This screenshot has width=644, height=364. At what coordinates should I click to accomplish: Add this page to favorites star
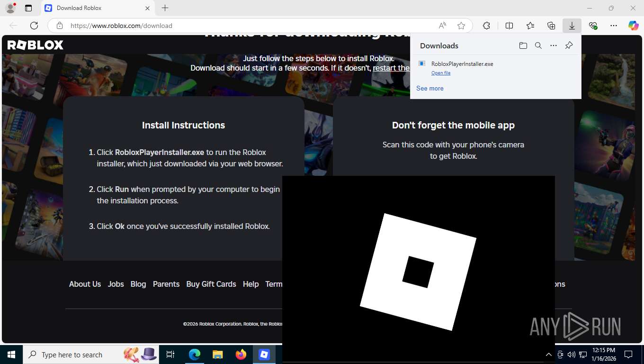tap(461, 26)
